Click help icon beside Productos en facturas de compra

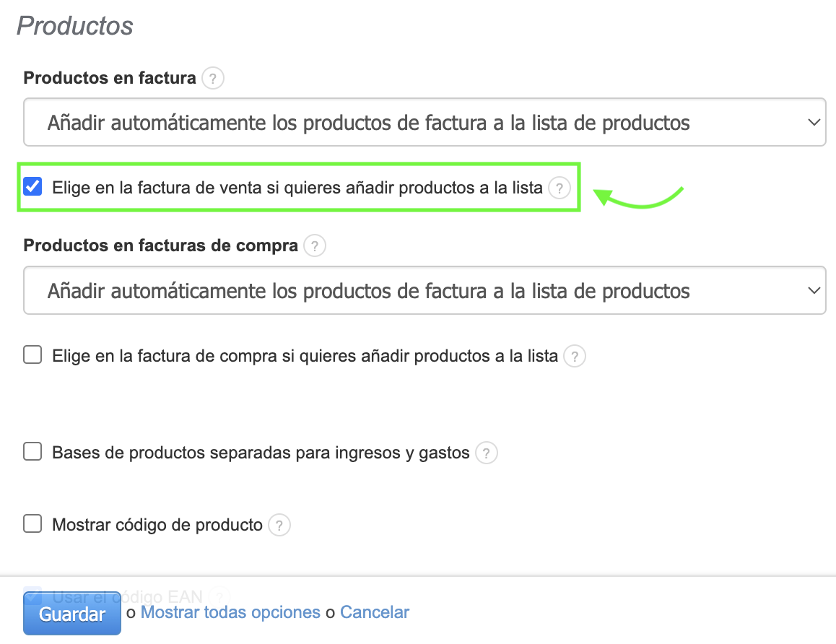pyautogui.click(x=314, y=246)
